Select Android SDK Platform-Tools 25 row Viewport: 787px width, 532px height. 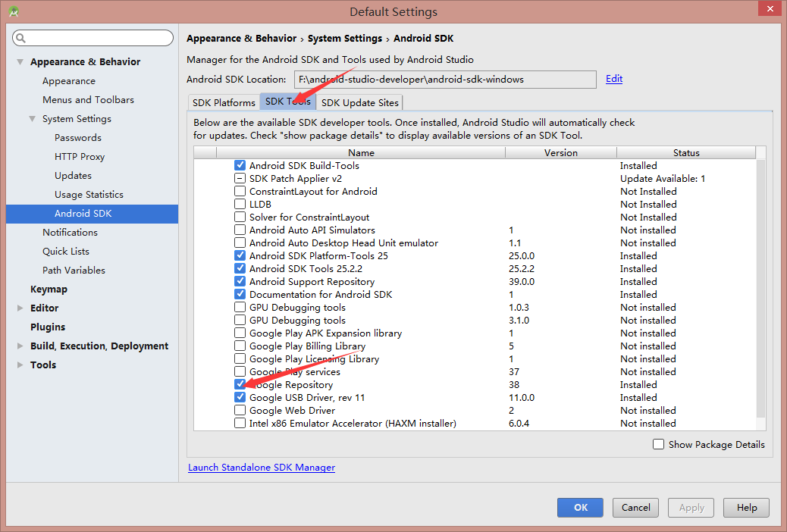475,255
